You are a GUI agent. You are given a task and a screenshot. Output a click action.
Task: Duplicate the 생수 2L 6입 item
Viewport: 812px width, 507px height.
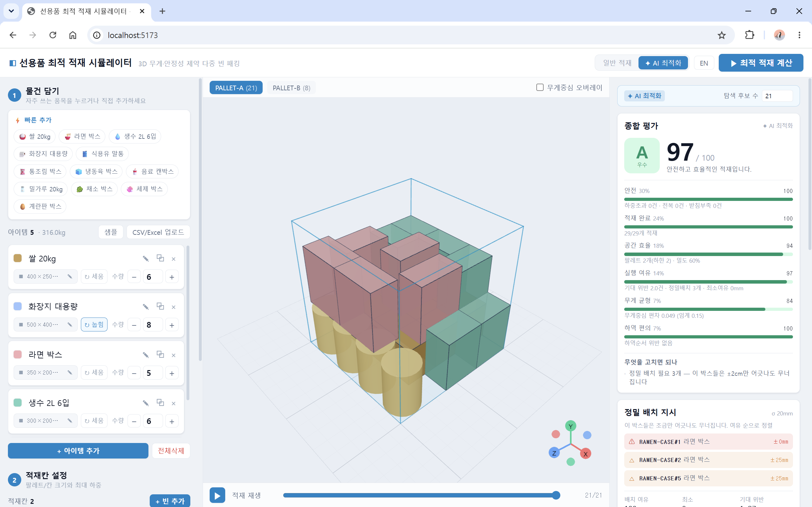(x=160, y=403)
